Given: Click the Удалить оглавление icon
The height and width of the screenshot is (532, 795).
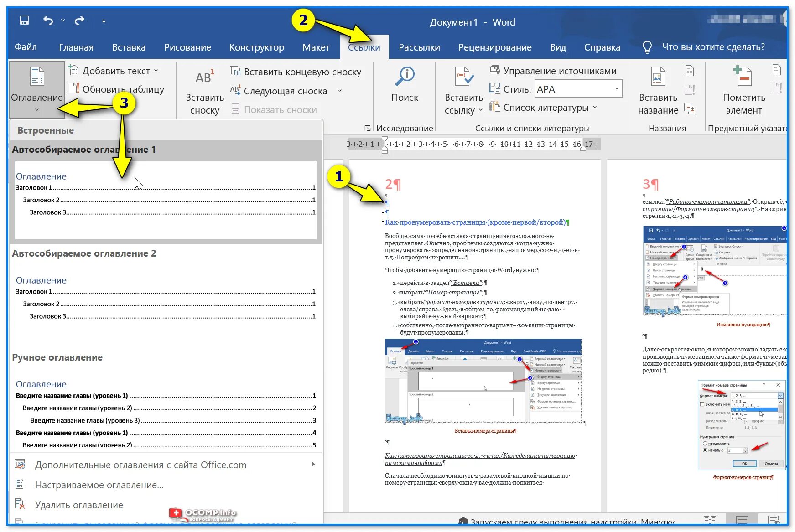Looking at the screenshot, I should (20, 504).
